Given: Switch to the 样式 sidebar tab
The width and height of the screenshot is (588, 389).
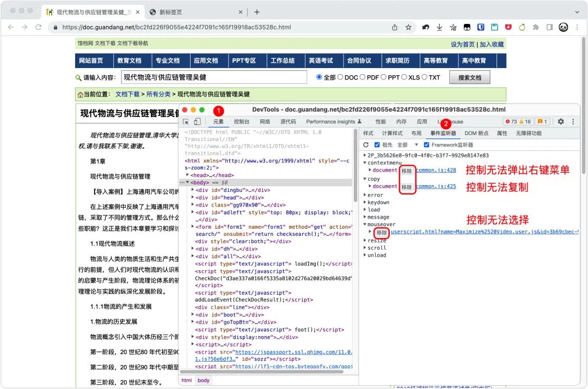Looking at the screenshot, I should click(368, 133).
